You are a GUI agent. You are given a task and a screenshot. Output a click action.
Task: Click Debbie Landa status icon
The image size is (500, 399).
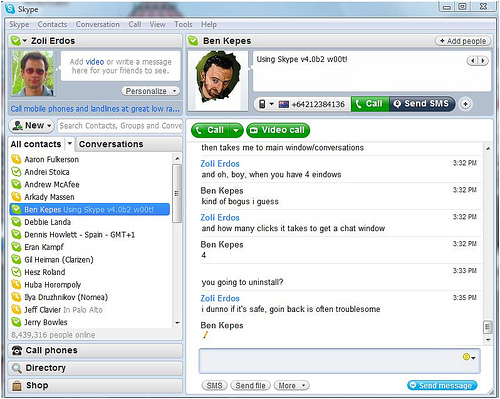[x=16, y=222]
